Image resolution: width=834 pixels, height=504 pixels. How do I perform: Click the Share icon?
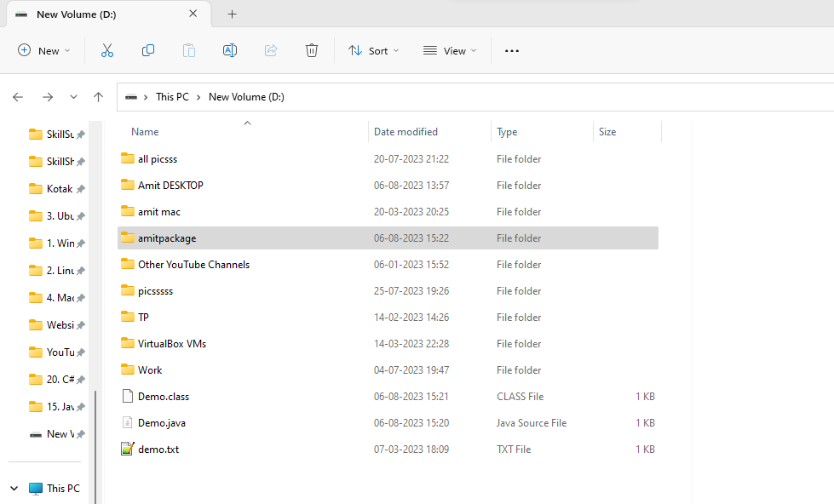click(x=271, y=50)
